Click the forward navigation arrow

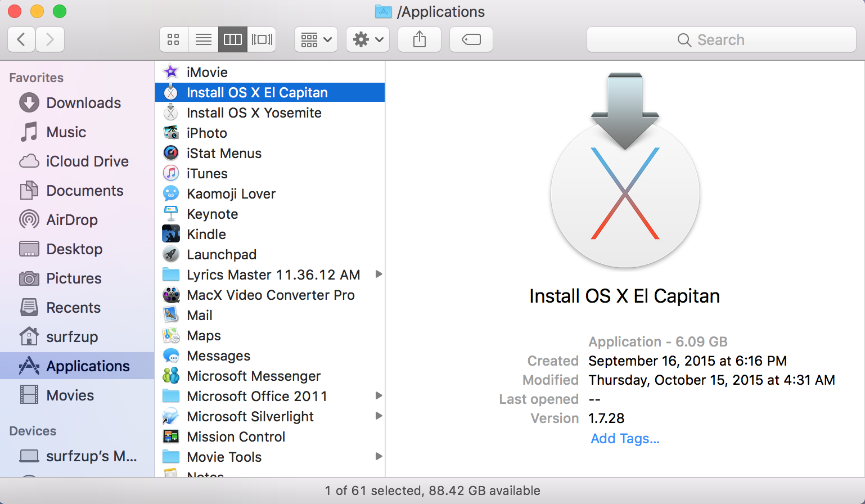click(x=50, y=39)
